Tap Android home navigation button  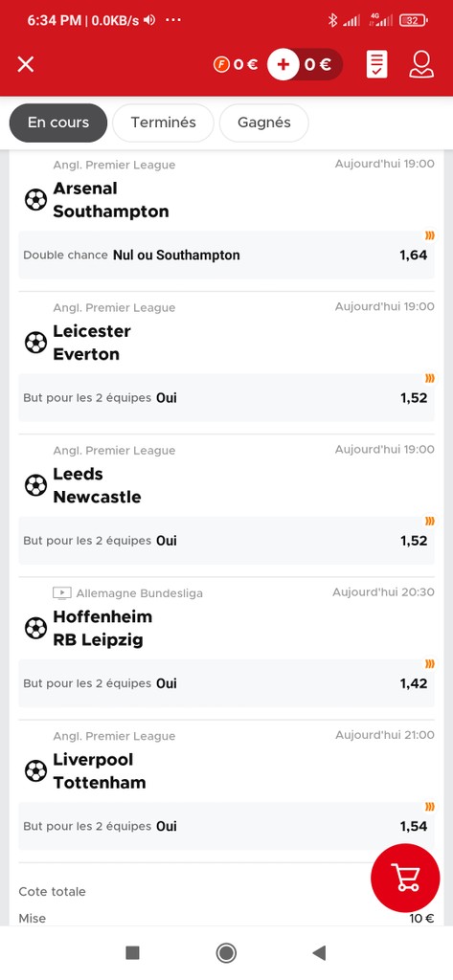(226, 952)
